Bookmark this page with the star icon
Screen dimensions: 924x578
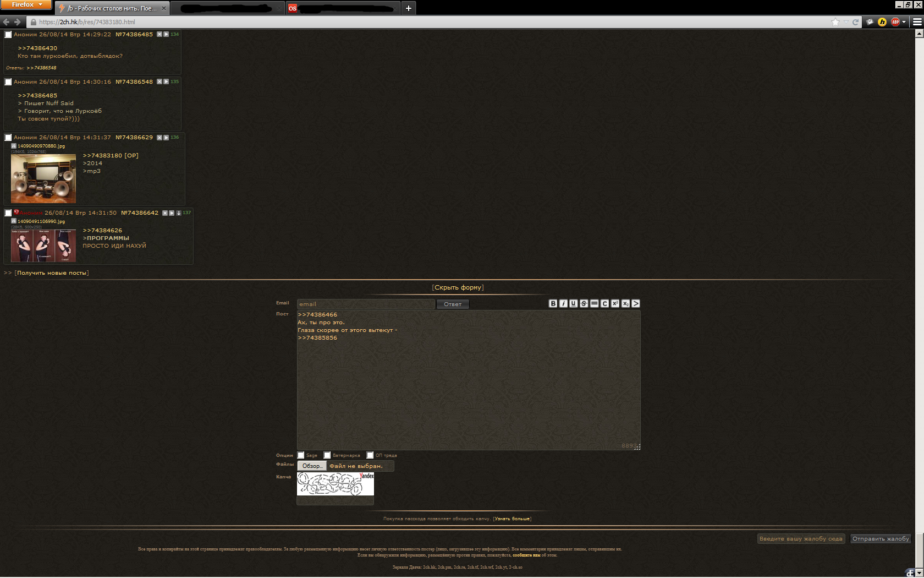pos(835,22)
